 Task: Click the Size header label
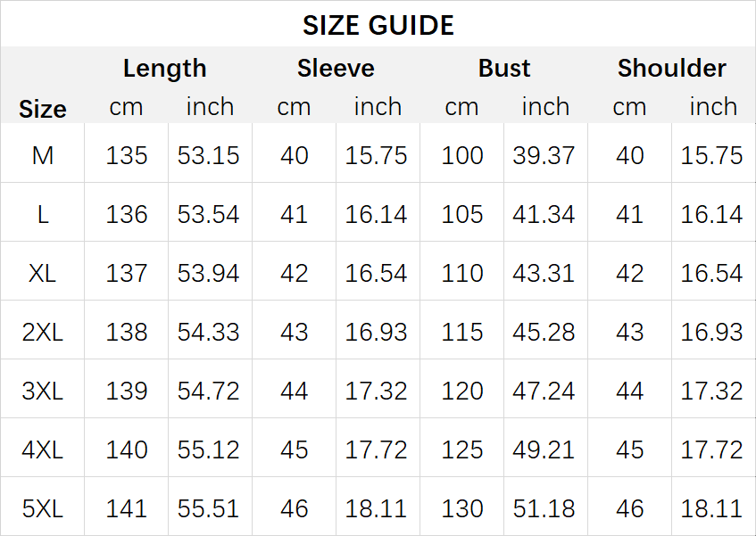coord(43,110)
